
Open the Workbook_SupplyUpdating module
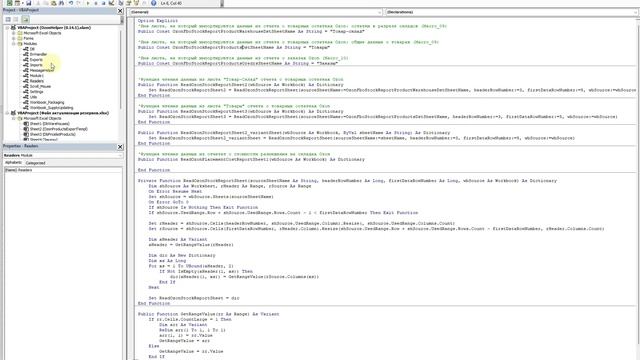tap(51, 108)
